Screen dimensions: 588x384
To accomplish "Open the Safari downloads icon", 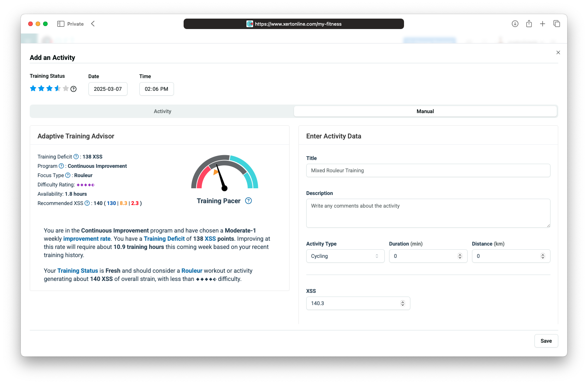I will pos(515,24).
